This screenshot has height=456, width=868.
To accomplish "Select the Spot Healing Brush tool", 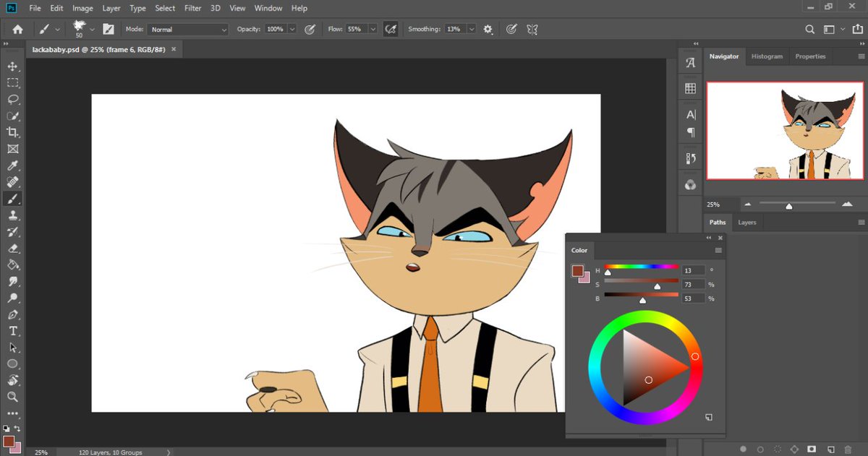I will pos(12,182).
